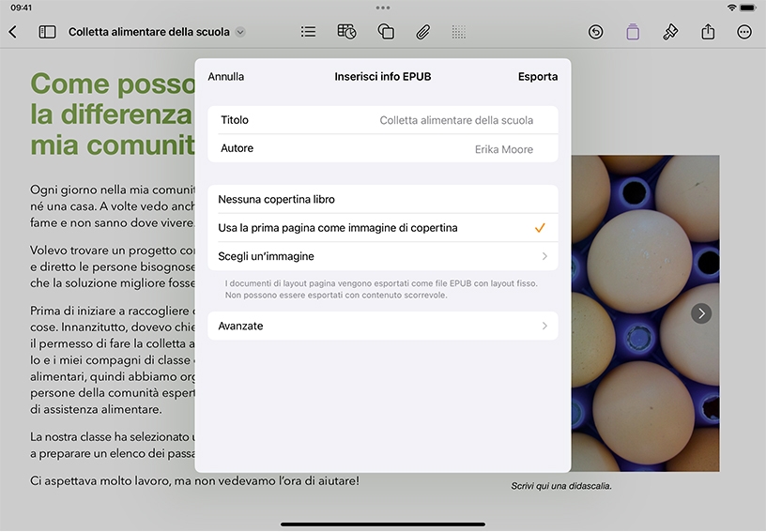Open the Avanzate settings row
This screenshot has height=532, width=766.
point(383,326)
